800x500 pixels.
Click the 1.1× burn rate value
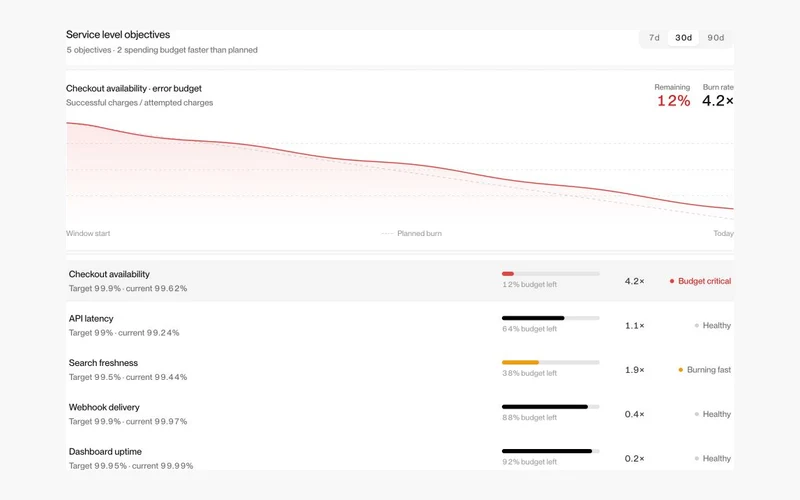[x=635, y=326]
